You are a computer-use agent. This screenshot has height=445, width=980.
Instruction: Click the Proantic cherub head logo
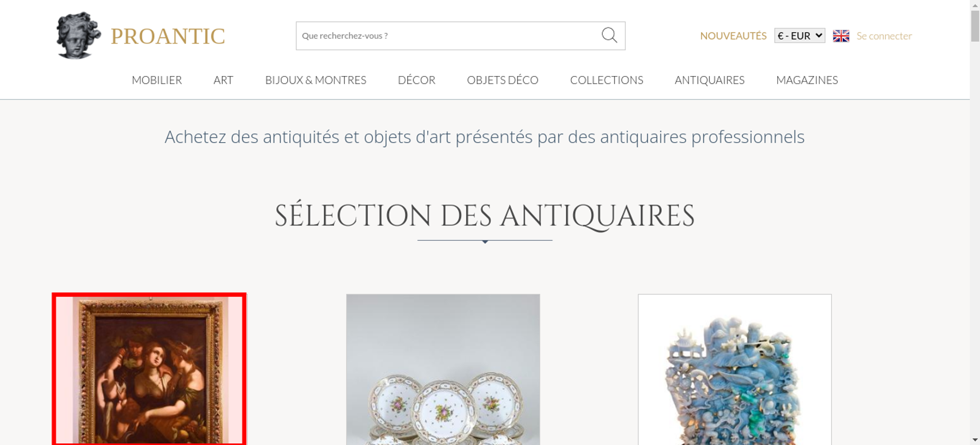[78, 35]
